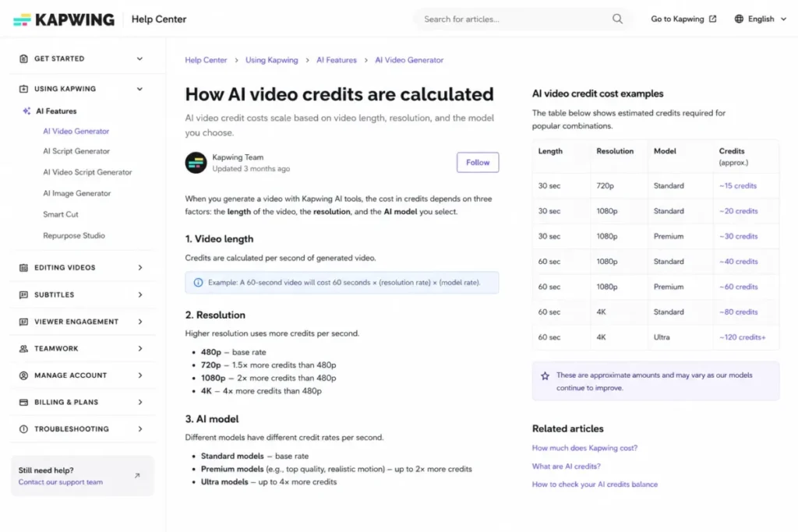Viewport: 798px width, 532px height.
Task: Go to AI Video Generator breadcrumb
Action: 409,60
